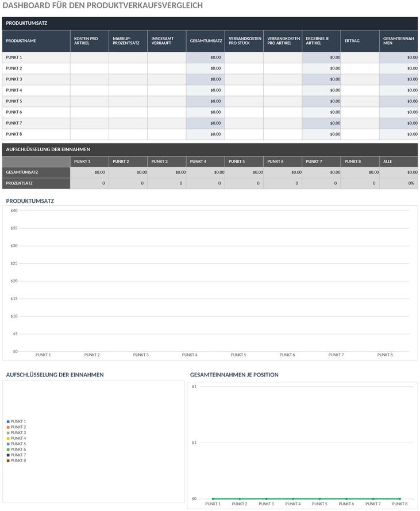420x511 pixels.
Task: Click the ERTRAG column header
Action: coord(360,41)
